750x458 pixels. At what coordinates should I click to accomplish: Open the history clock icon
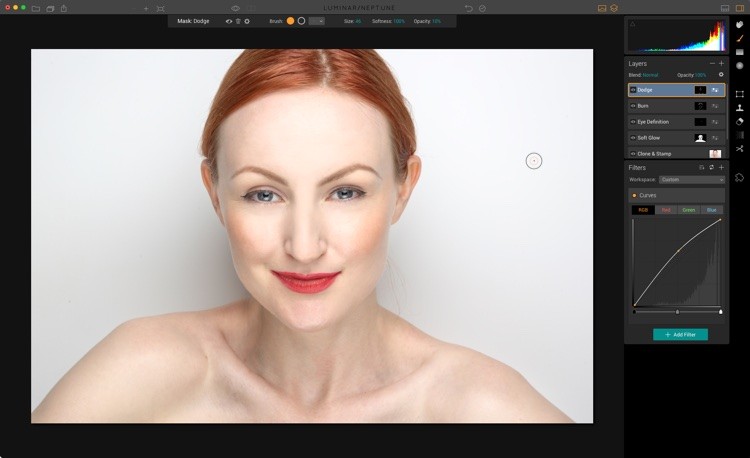(x=483, y=8)
